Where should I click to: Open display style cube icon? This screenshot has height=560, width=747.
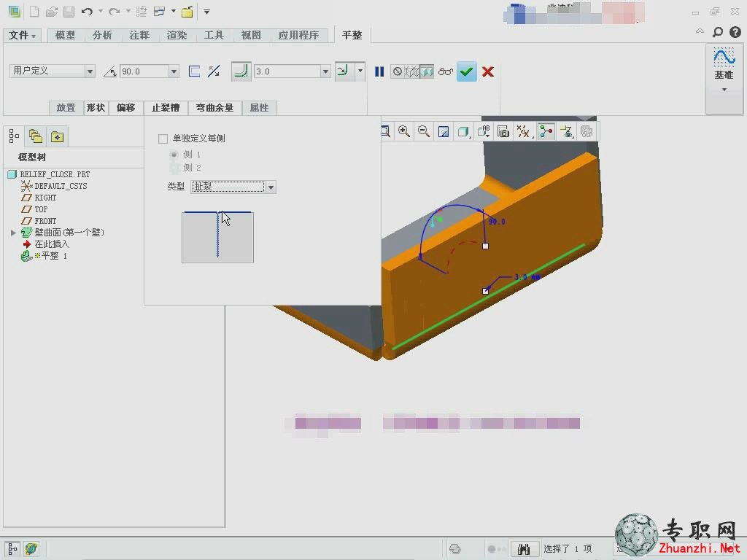[463, 131]
